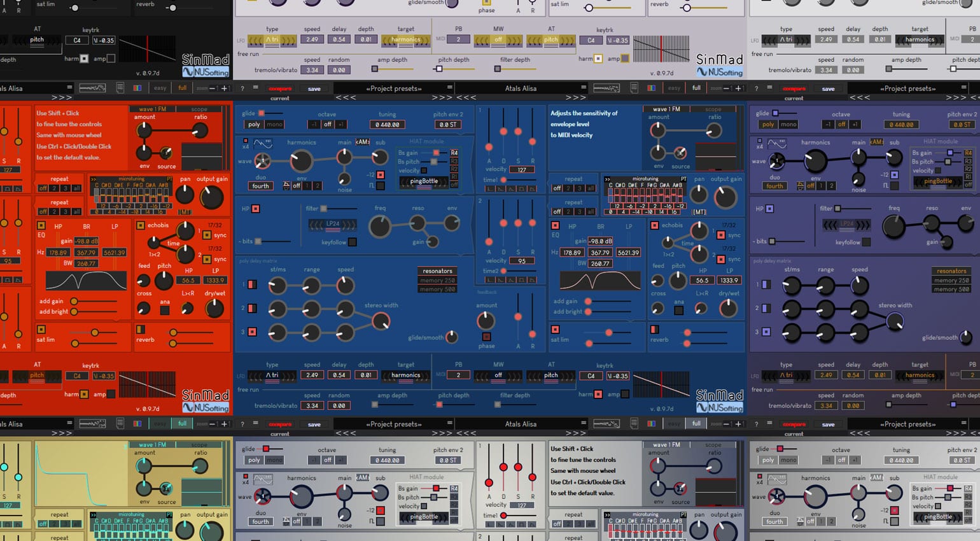Open the RGB color scheme icon, blue window
This screenshot has width=980, height=541.
(x=651, y=88)
